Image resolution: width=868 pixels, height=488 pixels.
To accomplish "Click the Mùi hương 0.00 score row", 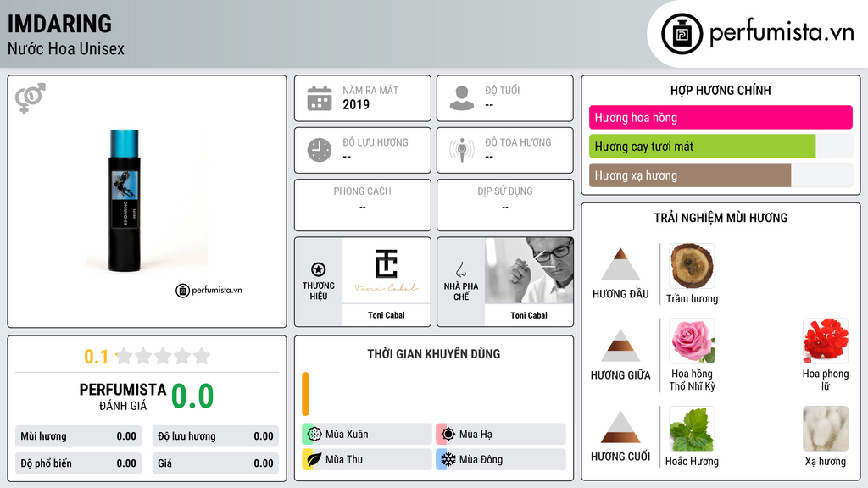I will pos(78,436).
